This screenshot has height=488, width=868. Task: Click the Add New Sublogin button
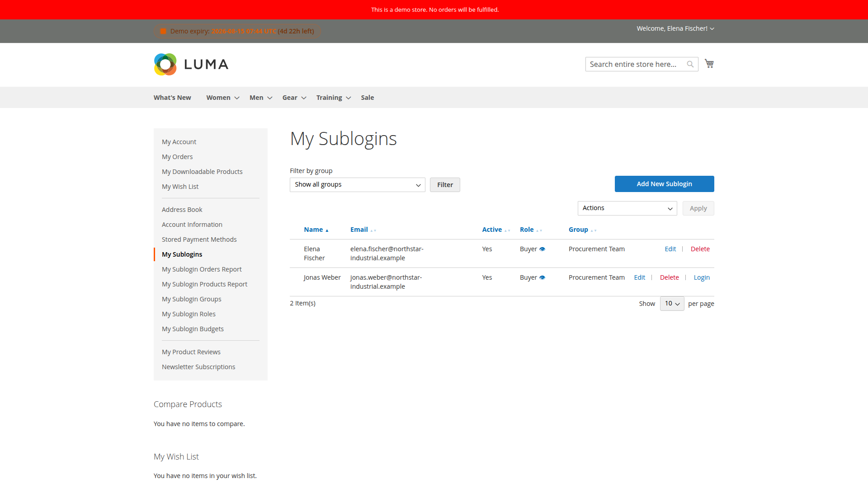[664, 184]
